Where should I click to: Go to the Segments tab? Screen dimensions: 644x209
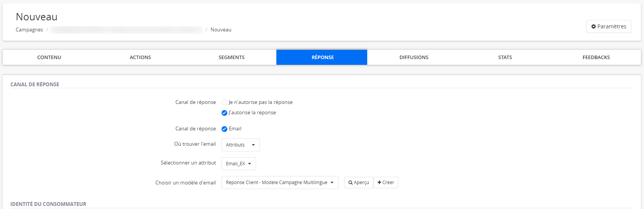click(x=232, y=58)
